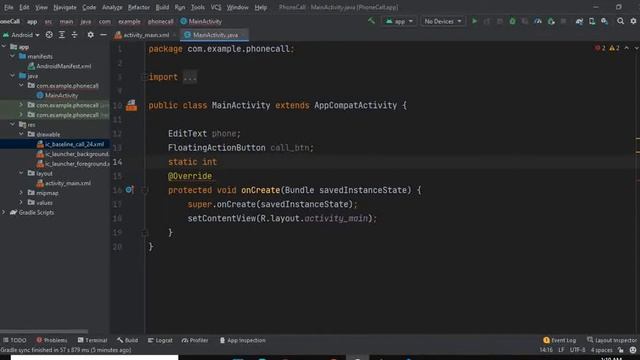Open project panel options gear
640x360 pixels.
pos(90,35)
